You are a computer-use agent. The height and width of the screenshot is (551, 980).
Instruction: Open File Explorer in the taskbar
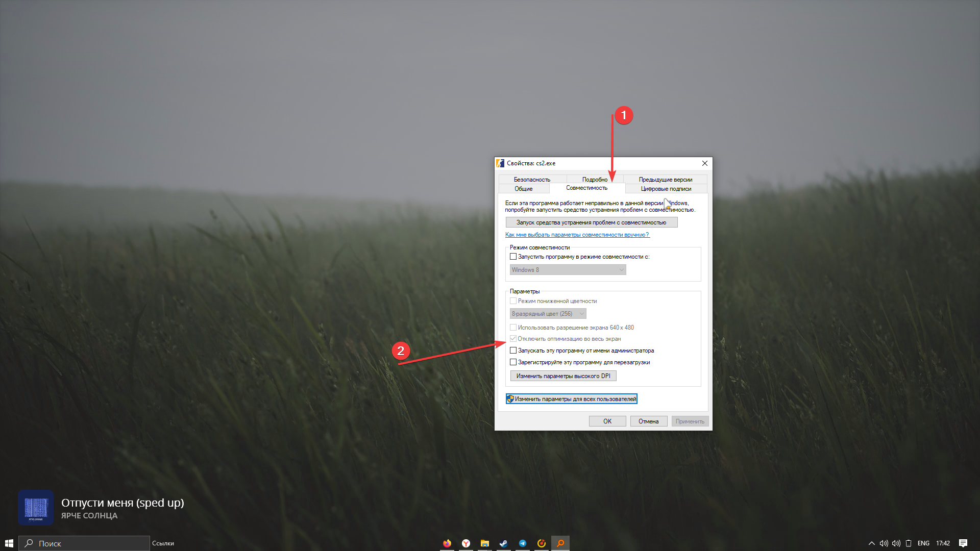[x=485, y=543]
